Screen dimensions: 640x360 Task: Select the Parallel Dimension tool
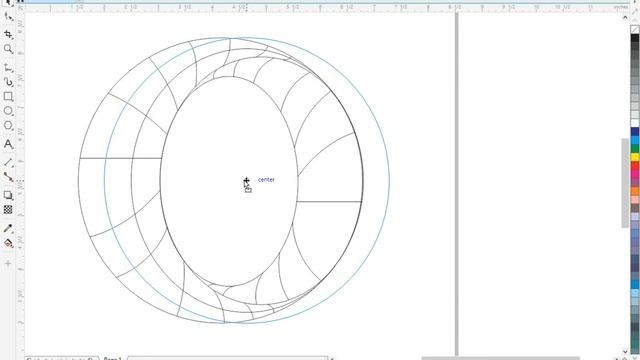(x=8, y=162)
